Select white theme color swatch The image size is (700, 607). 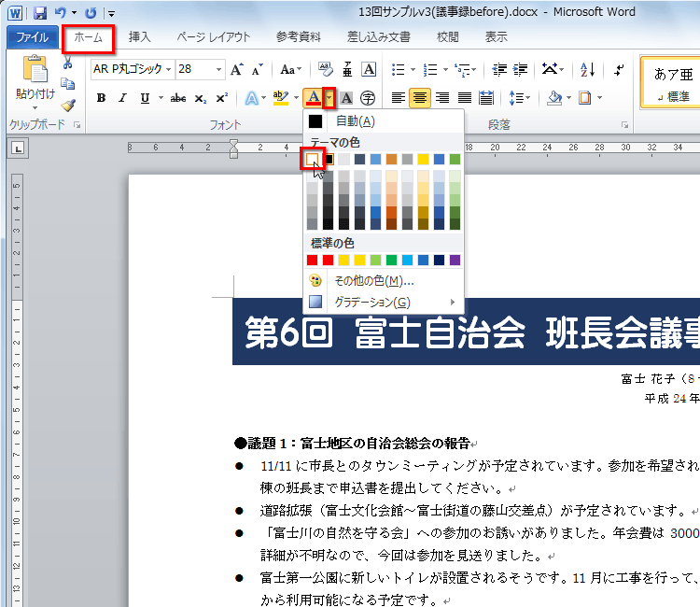(312, 159)
